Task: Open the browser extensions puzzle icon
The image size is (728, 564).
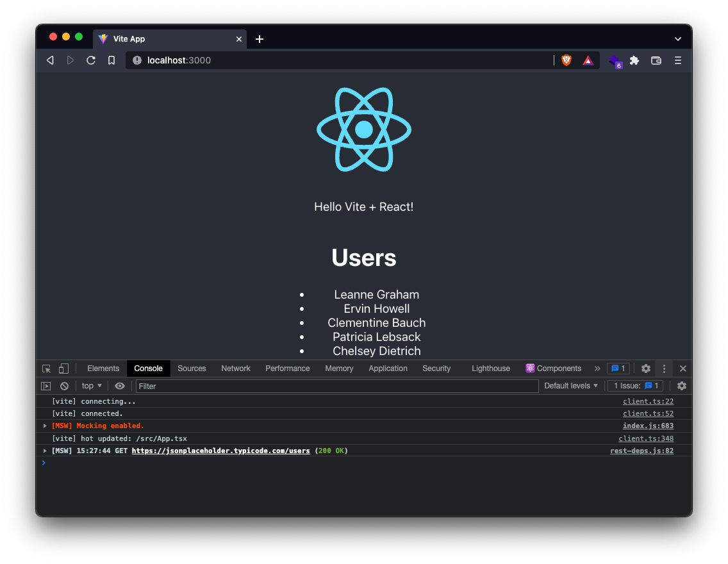Action: click(634, 60)
